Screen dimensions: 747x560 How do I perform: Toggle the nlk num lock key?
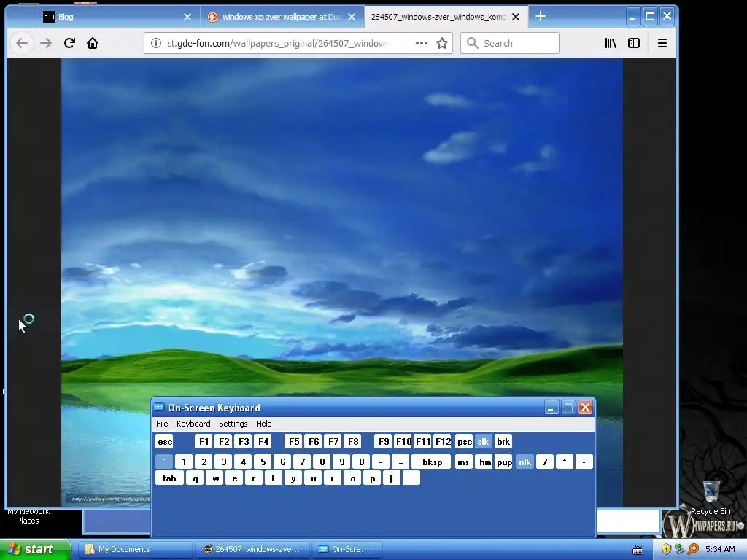[x=525, y=462]
